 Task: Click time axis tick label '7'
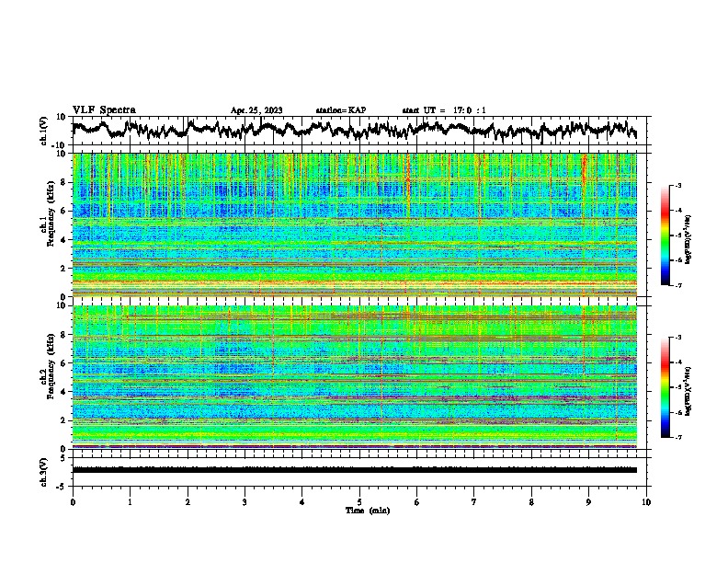coord(474,502)
